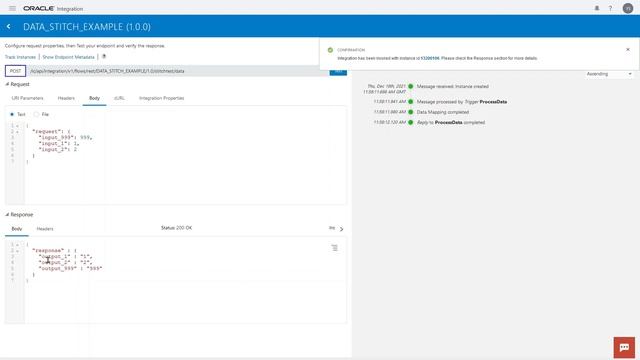Image resolution: width=640 pixels, height=360 pixels.
Task: Switch to response Headers tab
Action: (45, 229)
